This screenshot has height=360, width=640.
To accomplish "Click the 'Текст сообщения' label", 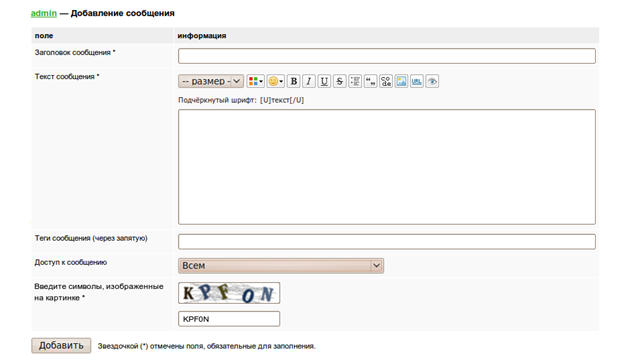I will pos(67,76).
